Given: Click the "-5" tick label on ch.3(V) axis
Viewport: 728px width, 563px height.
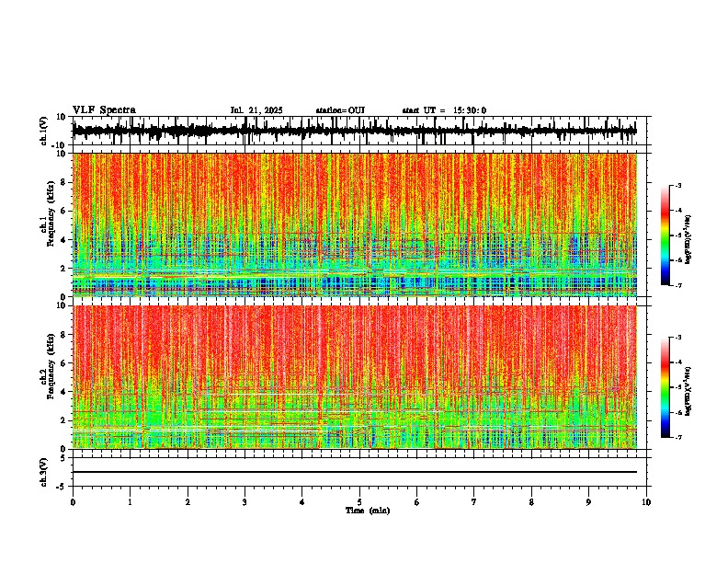Looking at the screenshot, I should coord(63,487).
